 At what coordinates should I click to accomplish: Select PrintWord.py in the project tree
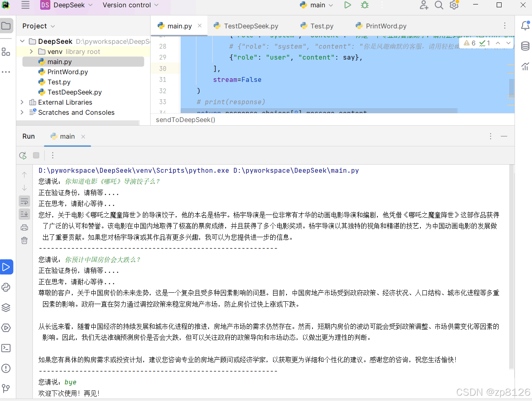click(67, 72)
